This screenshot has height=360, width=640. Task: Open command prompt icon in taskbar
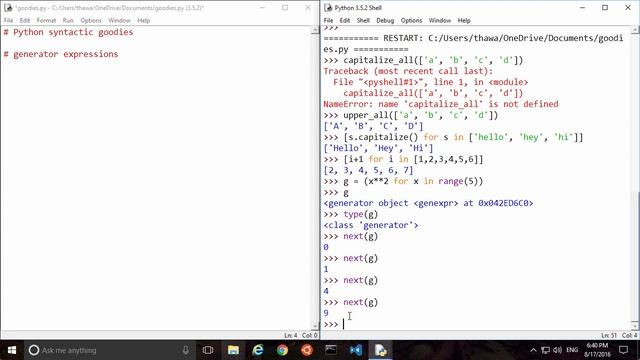click(331, 350)
